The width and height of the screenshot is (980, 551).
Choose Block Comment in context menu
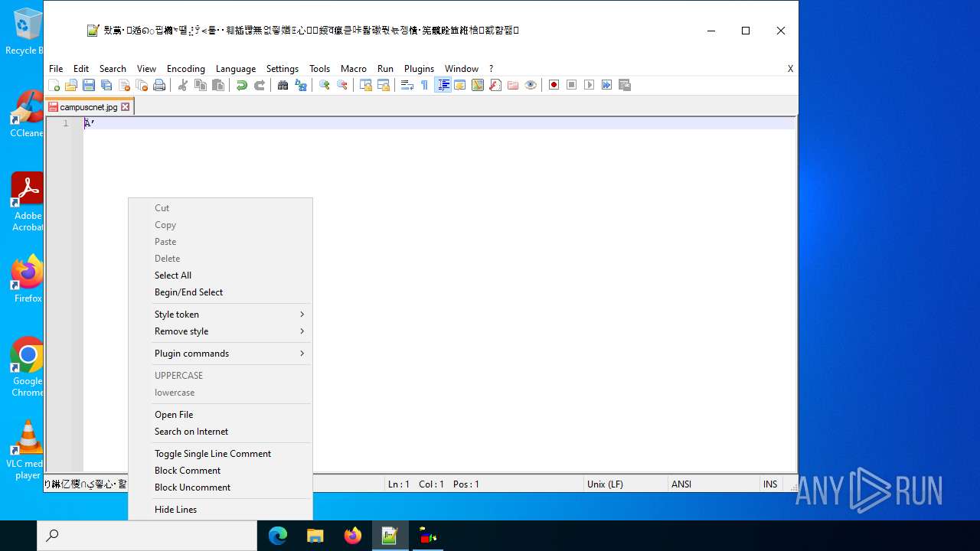point(220,471)
